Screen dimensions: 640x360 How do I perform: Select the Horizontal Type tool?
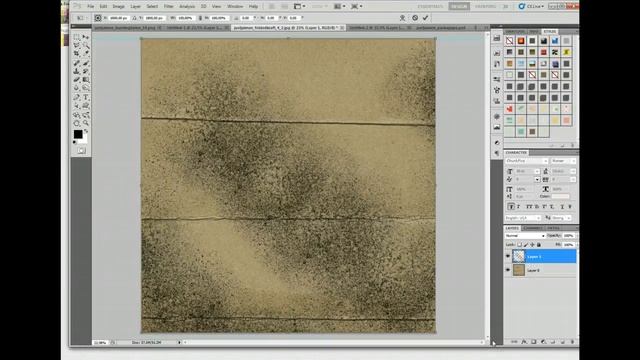tap(86, 97)
